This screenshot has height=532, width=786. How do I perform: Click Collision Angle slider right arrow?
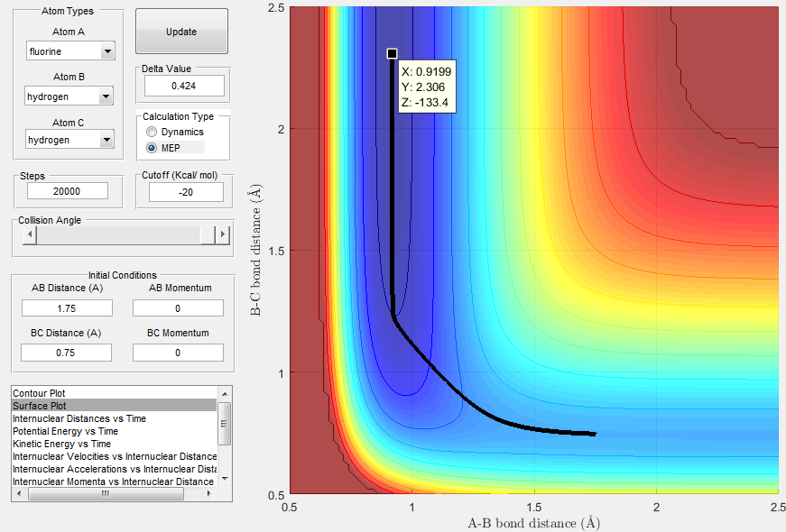[222, 234]
